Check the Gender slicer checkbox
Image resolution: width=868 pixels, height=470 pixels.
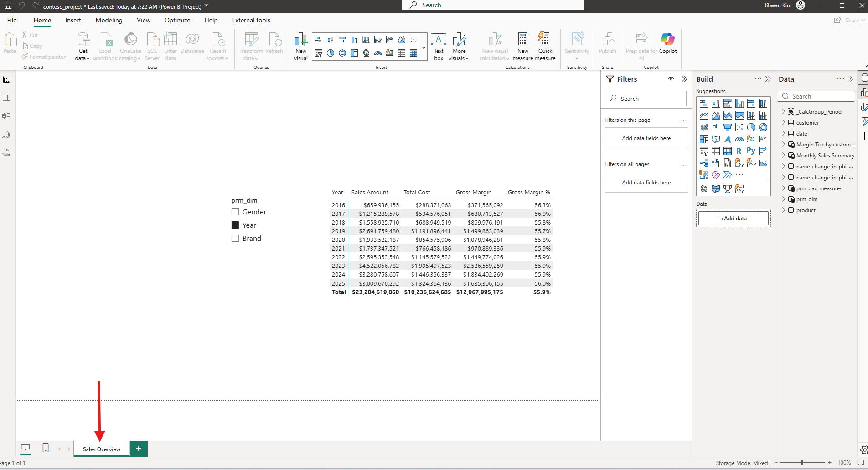[x=235, y=212]
